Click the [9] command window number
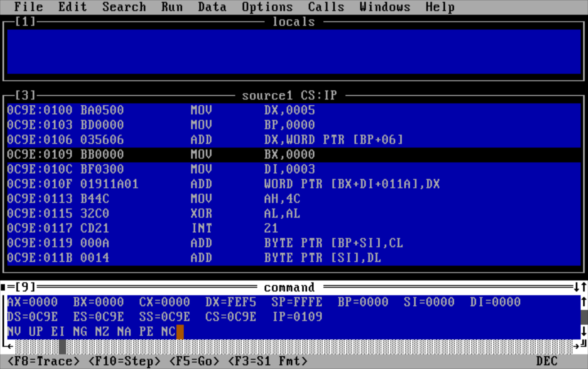 (25, 287)
